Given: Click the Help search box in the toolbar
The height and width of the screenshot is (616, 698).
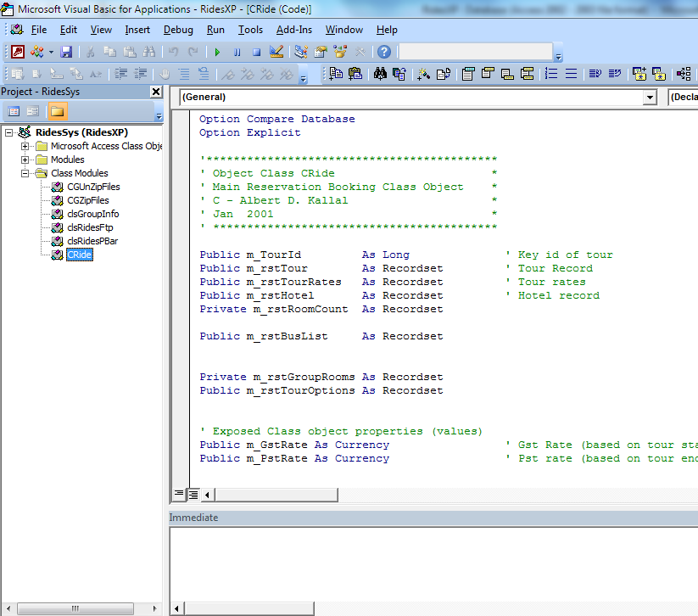Looking at the screenshot, I should 476,52.
